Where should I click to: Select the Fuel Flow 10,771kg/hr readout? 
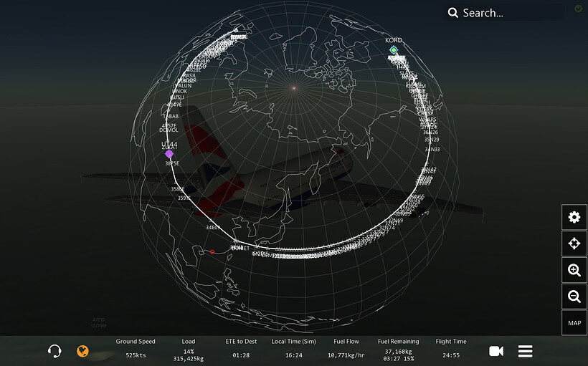tap(346, 348)
